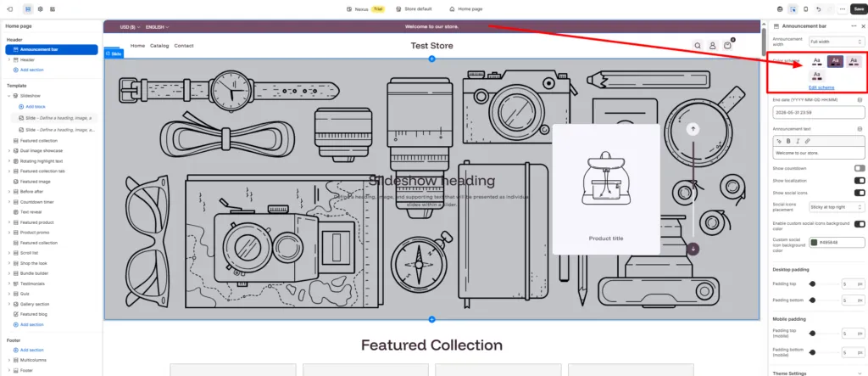Open the storefront cart icon
This screenshot has height=376, width=868.
coord(727,46)
